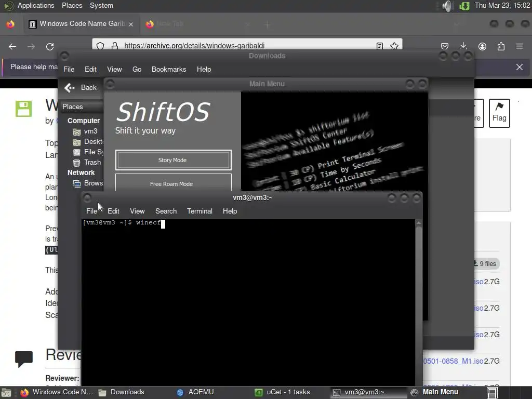Click Free Roam Mode button in ShiftOS
The width and height of the screenshot is (532, 399).
(x=173, y=183)
